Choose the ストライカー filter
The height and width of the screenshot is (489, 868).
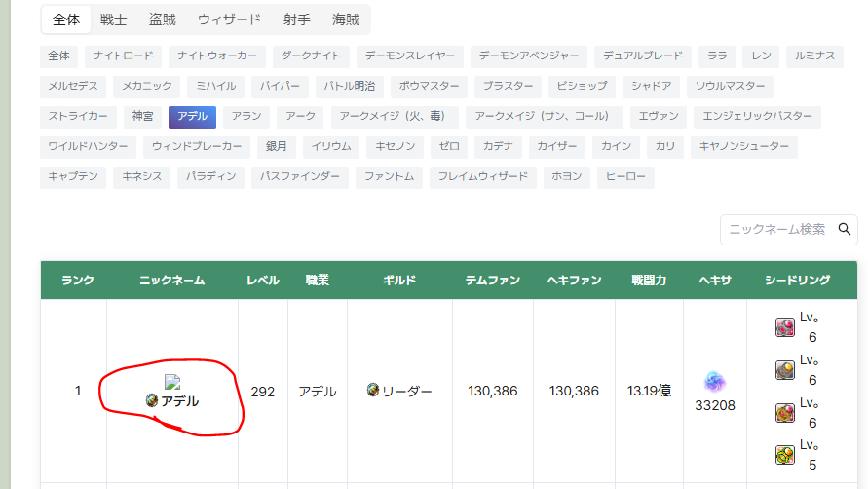tap(78, 116)
